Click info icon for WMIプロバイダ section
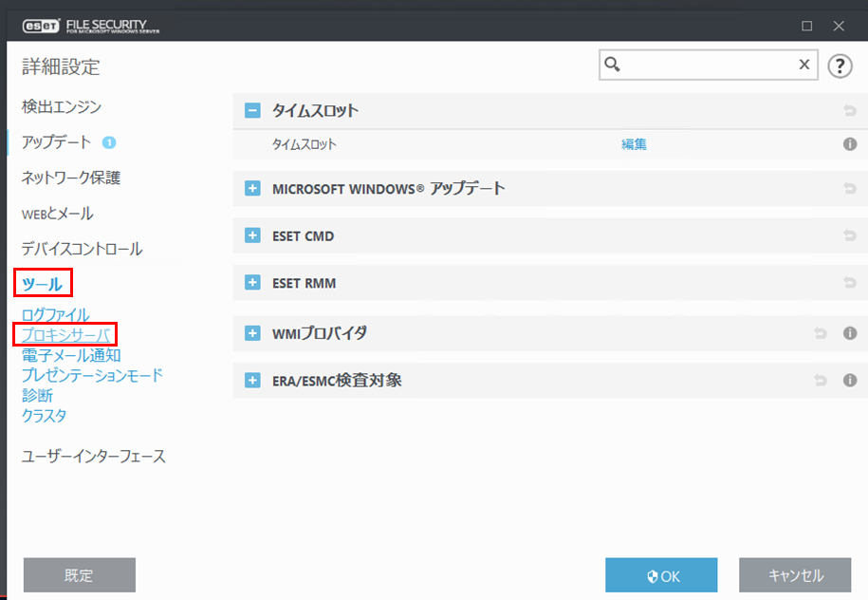868x600 pixels. pos(850,333)
